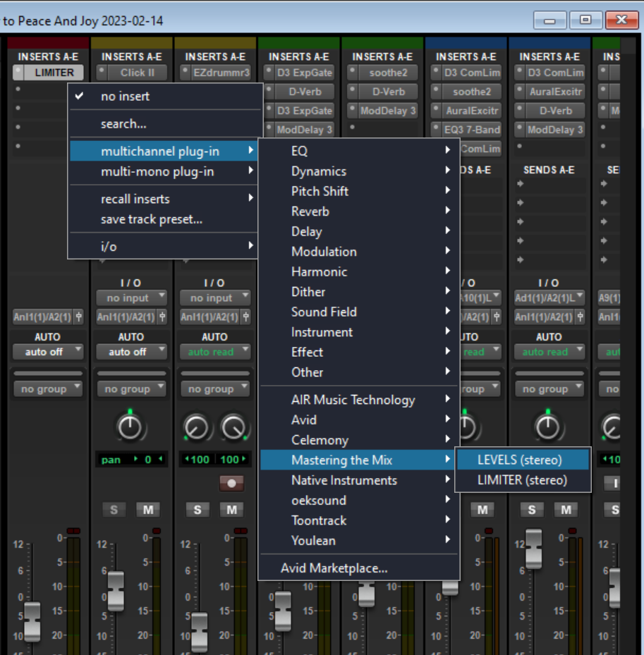Click the selector dot beside EQ3 7-Band insert
Screen dimensions: 644x655
pos(436,129)
